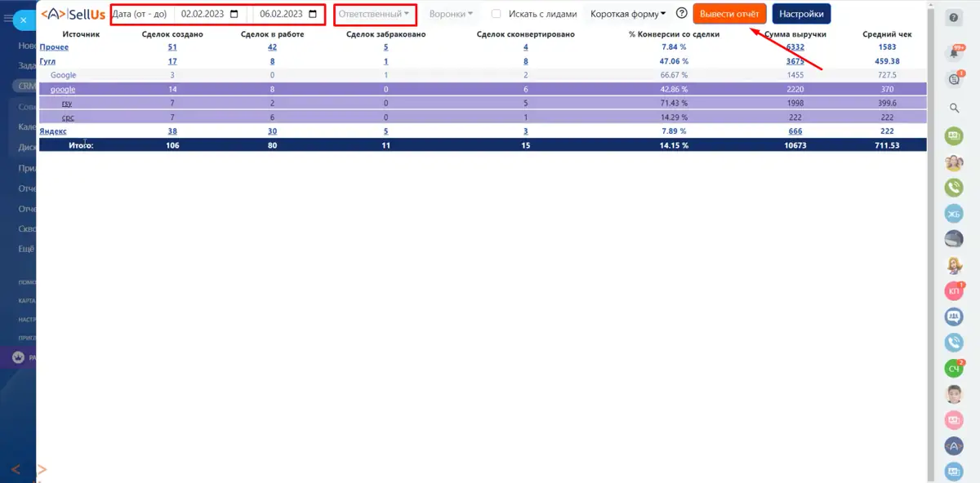The height and width of the screenshot is (483, 980).
Task: Open calendar picker for start date 02.02.2023
Action: [x=235, y=14]
